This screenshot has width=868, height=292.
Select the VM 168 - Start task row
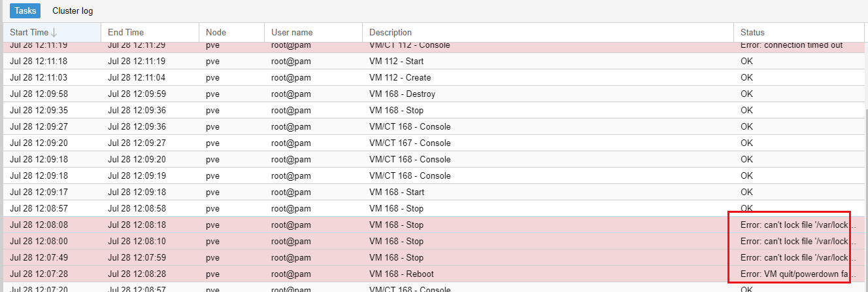click(x=396, y=192)
